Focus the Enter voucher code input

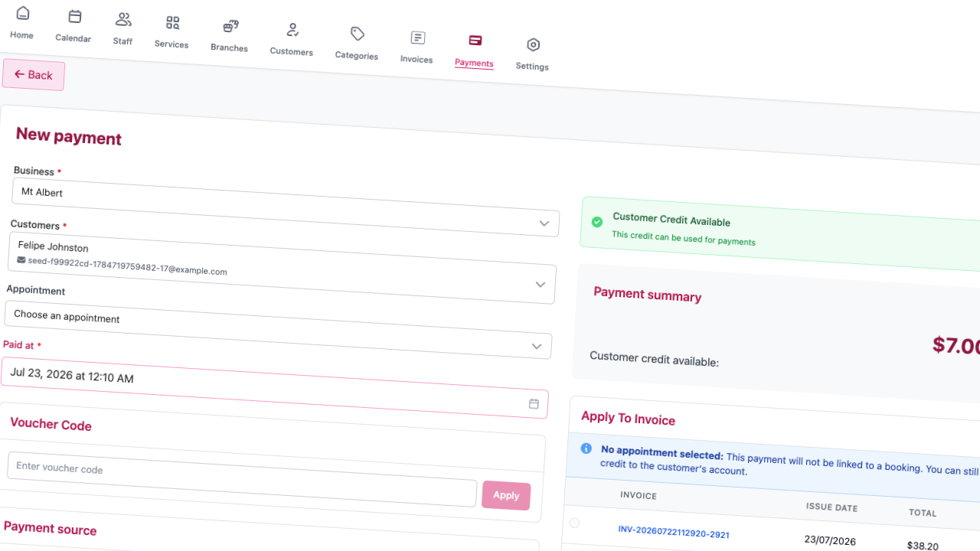point(242,479)
